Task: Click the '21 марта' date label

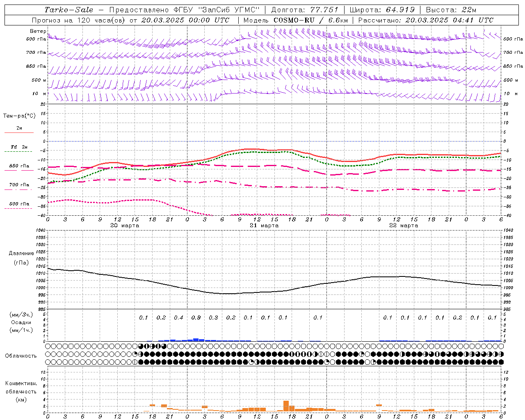Action: (264, 226)
